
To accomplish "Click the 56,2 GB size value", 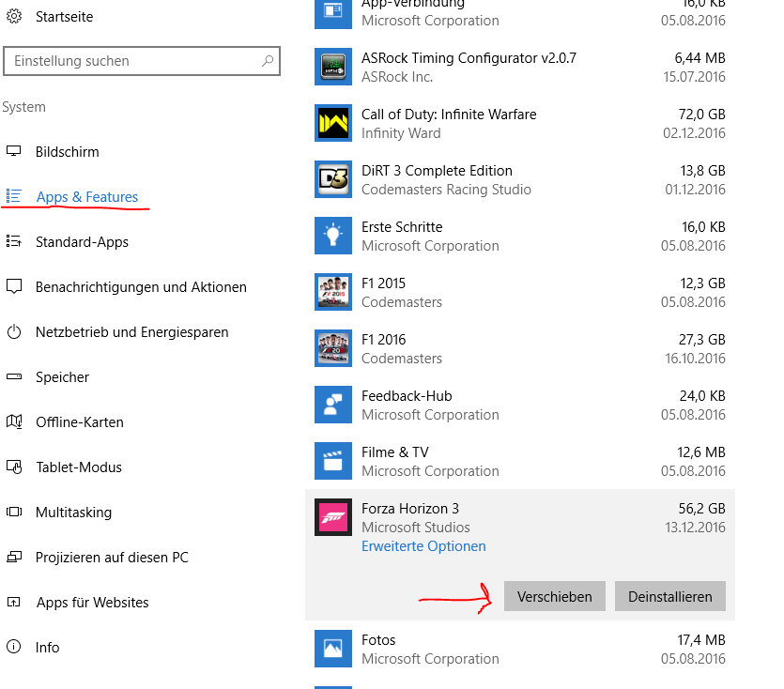I will 701,509.
